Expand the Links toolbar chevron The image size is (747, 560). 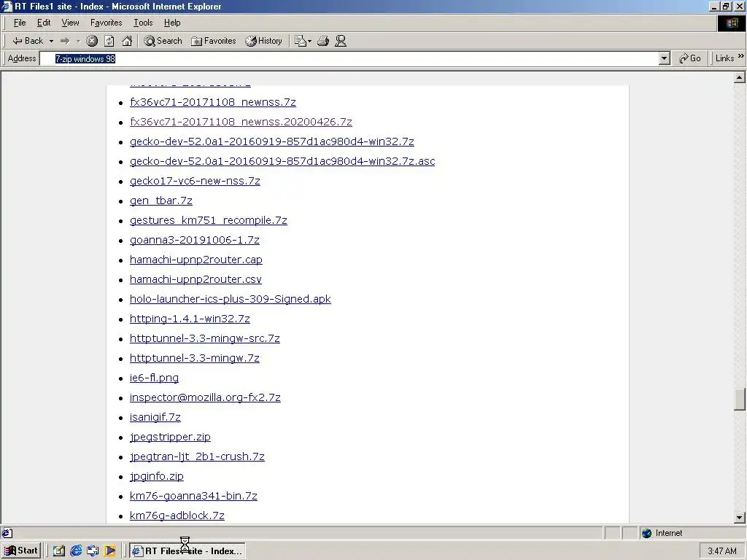tap(741, 56)
